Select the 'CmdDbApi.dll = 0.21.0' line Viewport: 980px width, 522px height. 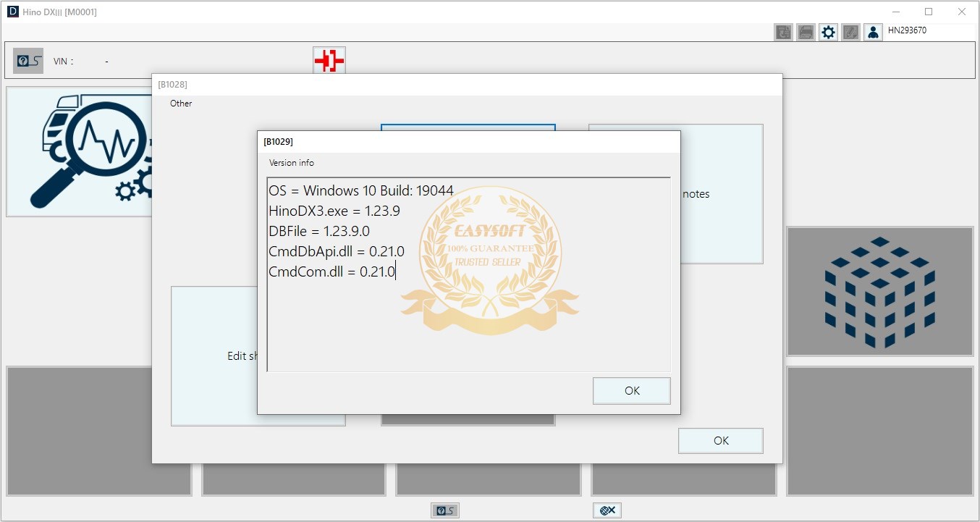coord(337,252)
